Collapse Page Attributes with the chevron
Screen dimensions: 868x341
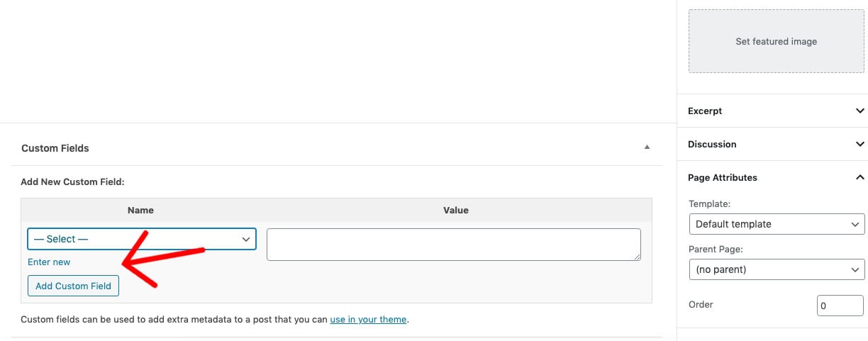pos(859,177)
